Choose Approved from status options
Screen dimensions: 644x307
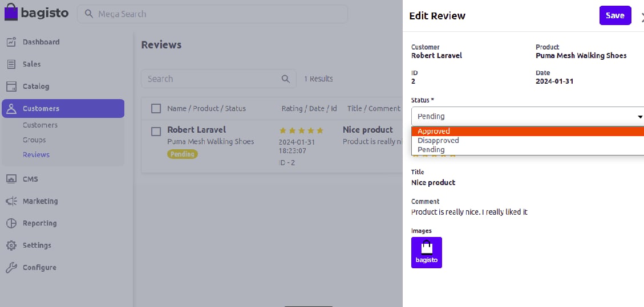click(x=528, y=131)
